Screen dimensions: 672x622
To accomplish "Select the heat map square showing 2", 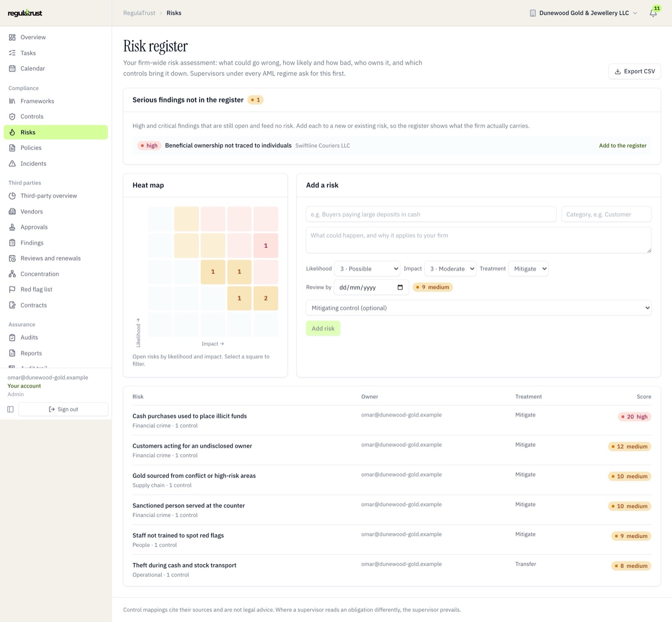I will pos(265,298).
